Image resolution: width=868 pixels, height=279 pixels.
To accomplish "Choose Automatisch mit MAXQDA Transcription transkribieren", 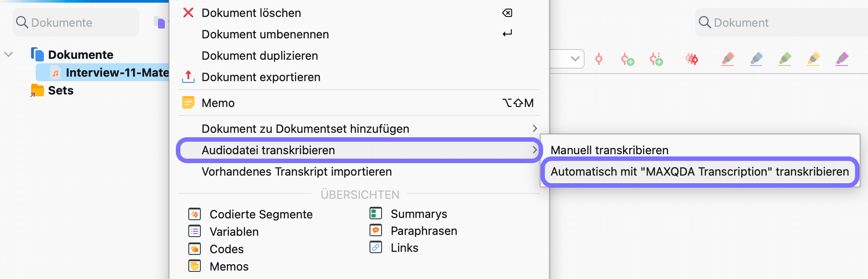I will [x=699, y=172].
